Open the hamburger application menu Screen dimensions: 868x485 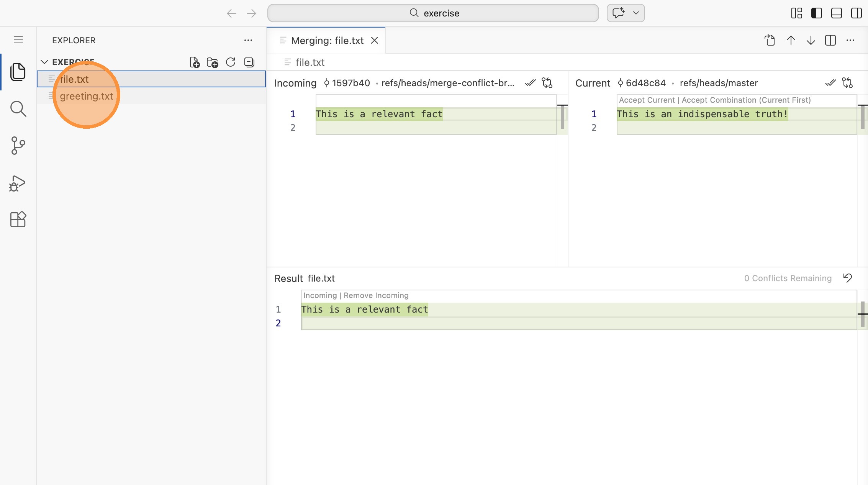18,40
